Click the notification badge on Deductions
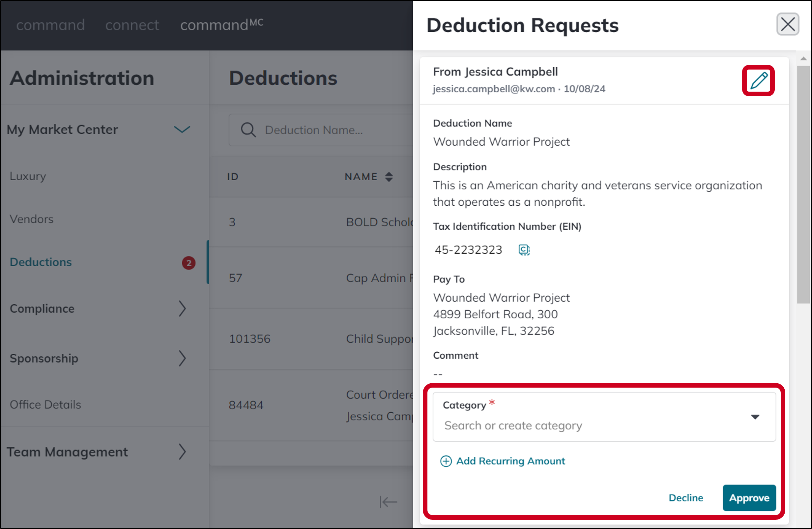The image size is (812, 529). 189,263
